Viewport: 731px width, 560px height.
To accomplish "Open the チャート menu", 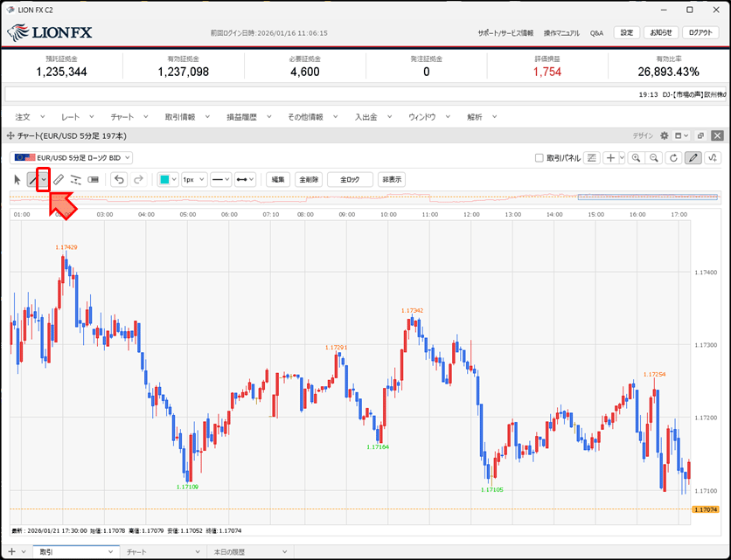I will click(127, 116).
